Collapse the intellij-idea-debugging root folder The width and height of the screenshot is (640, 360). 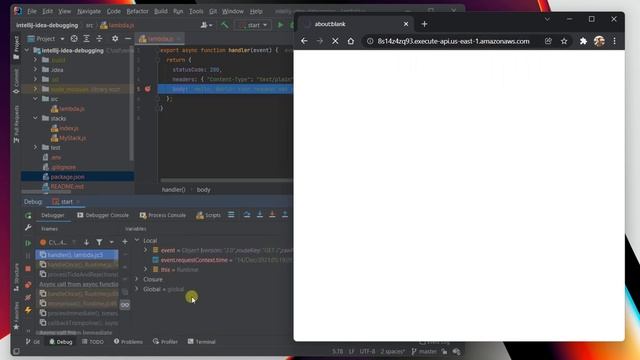click(27, 51)
